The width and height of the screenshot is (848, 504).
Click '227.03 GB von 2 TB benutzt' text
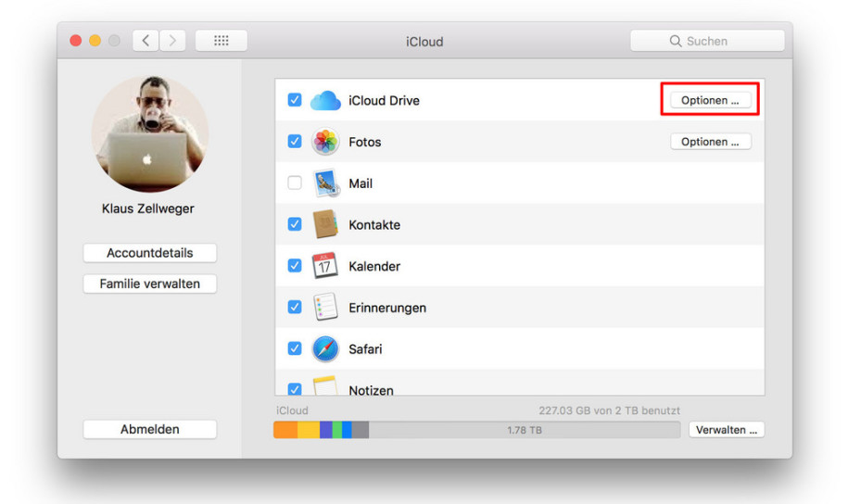coord(610,410)
